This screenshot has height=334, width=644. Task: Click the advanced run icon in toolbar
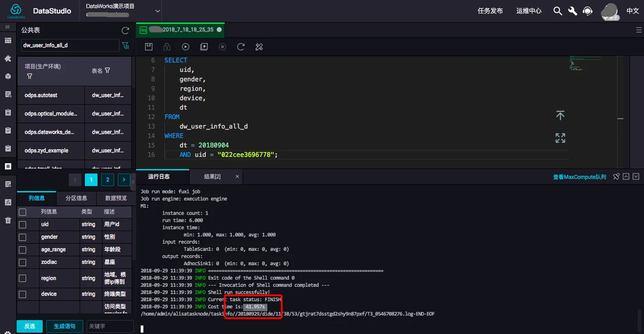pyautogui.click(x=204, y=46)
